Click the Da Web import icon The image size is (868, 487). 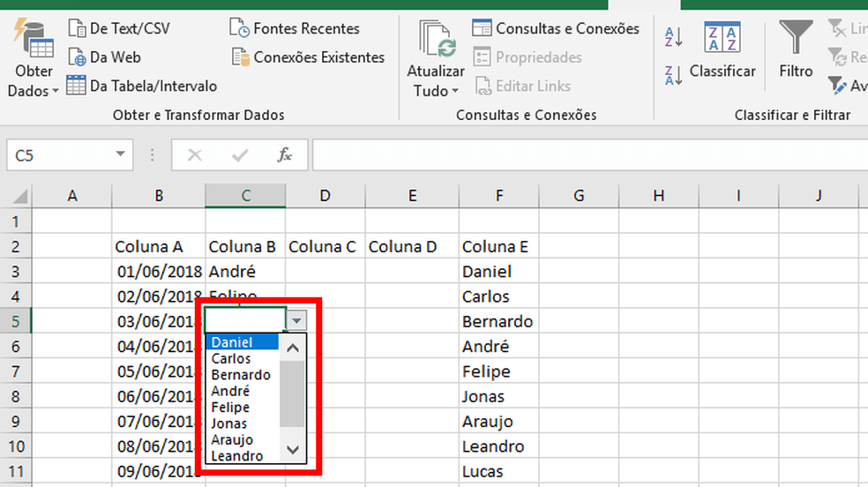click(x=77, y=57)
